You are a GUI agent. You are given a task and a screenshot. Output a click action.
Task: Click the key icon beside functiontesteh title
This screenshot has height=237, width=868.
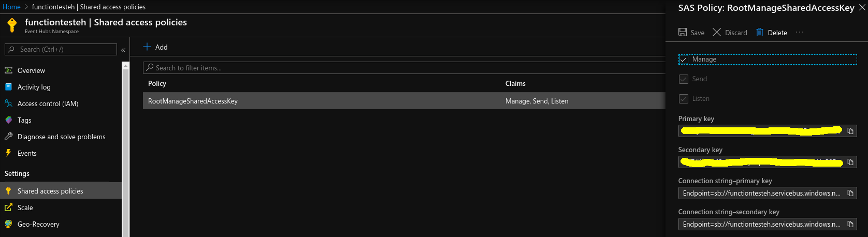pos(12,25)
